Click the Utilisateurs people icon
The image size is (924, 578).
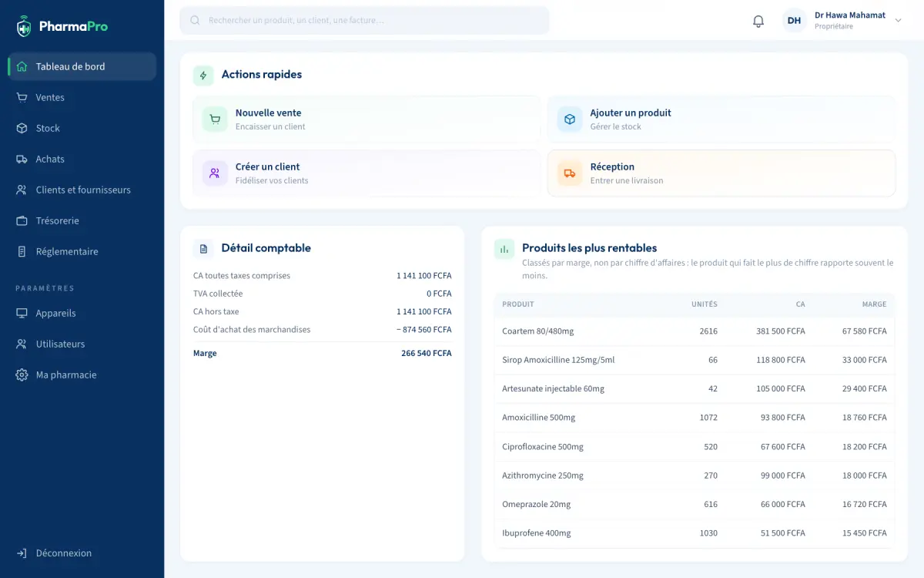(22, 344)
